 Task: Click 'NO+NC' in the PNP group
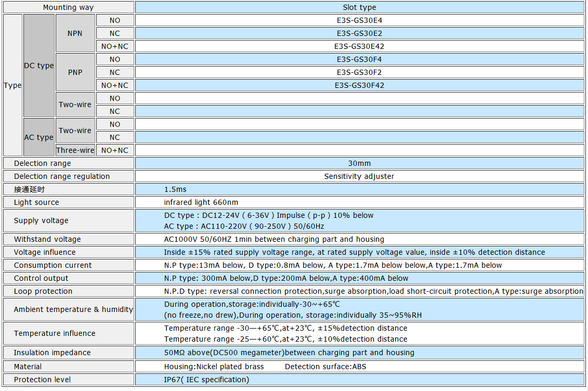(115, 85)
